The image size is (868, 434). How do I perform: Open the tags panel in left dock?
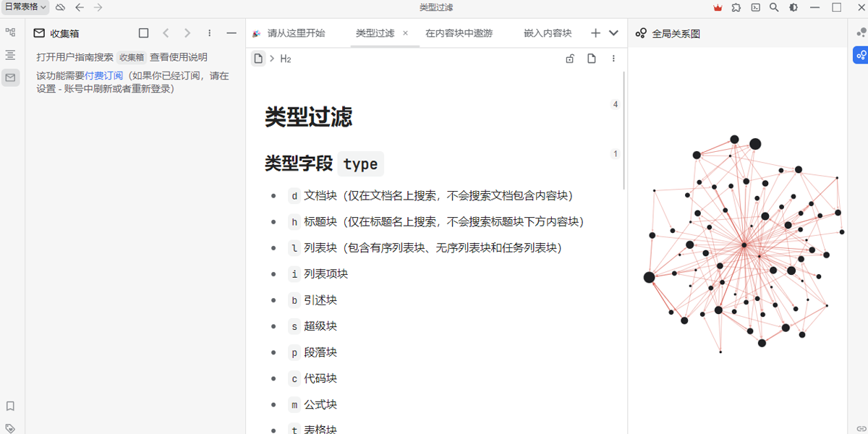click(x=10, y=427)
